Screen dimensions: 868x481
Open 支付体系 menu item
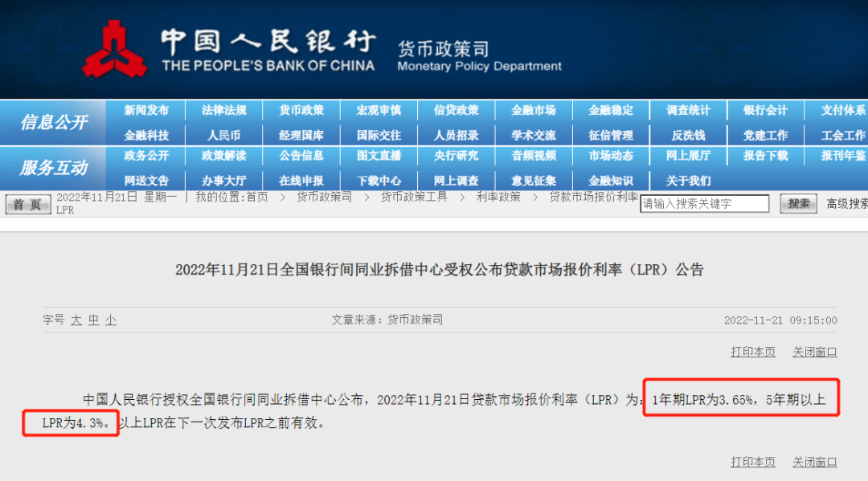coord(844,111)
